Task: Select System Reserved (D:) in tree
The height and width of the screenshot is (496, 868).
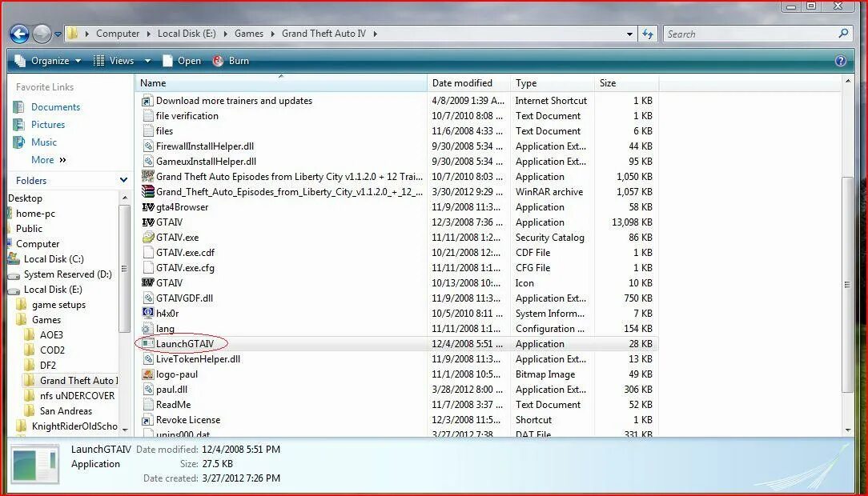Action: [67, 274]
